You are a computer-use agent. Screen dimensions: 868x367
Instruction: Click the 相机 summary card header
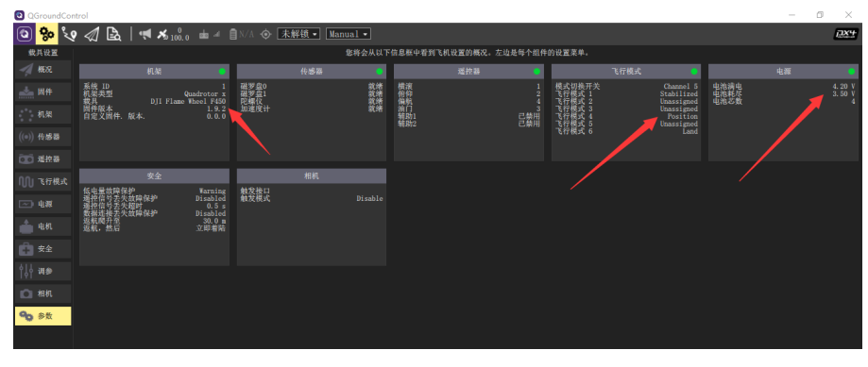312,176
